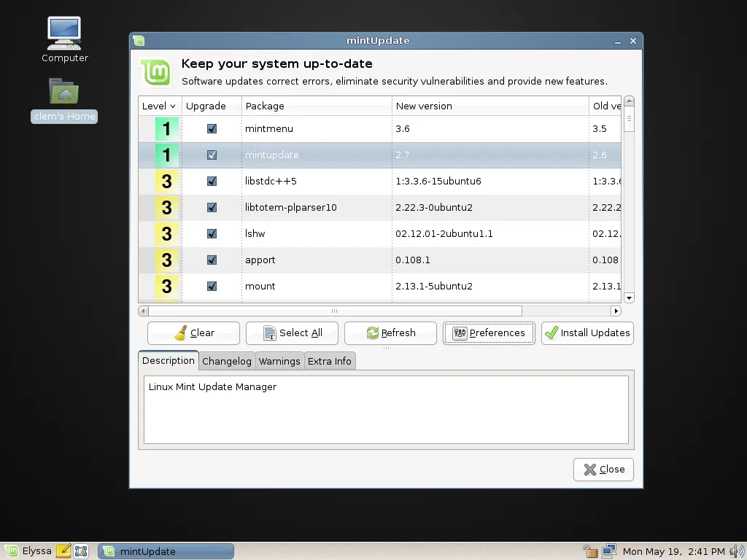Click the Select All button
This screenshot has height=560, width=747.
(292, 332)
